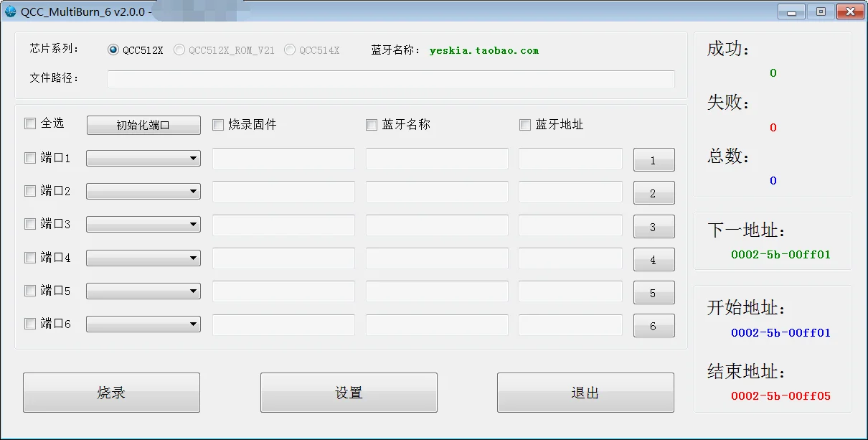Open the 端口3 port dropdown
The image size is (868, 440).
tap(143, 225)
